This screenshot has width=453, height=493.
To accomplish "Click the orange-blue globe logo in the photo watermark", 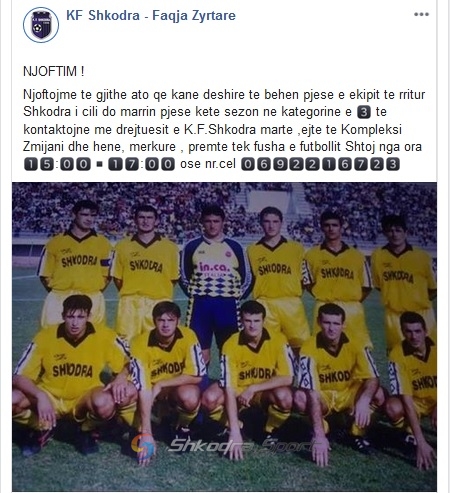I will (143, 445).
